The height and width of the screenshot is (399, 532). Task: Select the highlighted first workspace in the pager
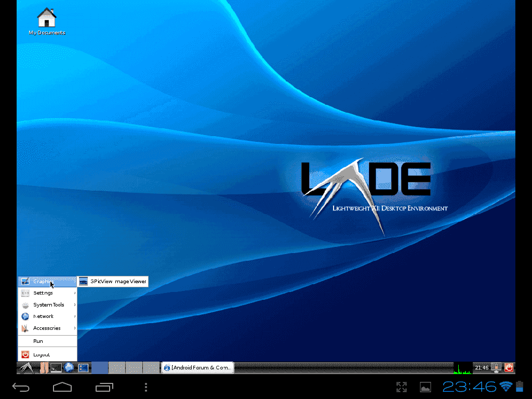[x=100, y=368]
